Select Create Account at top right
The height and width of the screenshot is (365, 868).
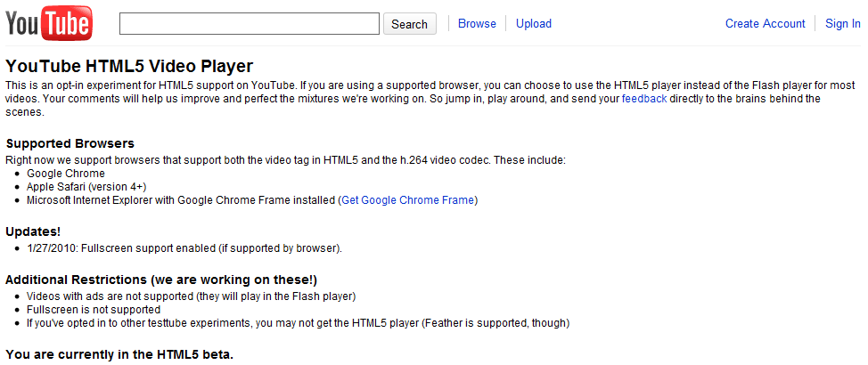click(x=765, y=24)
